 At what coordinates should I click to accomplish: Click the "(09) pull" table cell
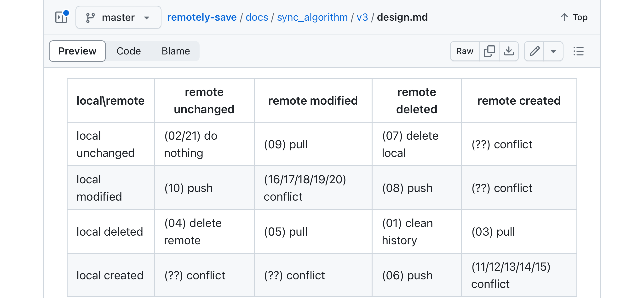(x=286, y=144)
